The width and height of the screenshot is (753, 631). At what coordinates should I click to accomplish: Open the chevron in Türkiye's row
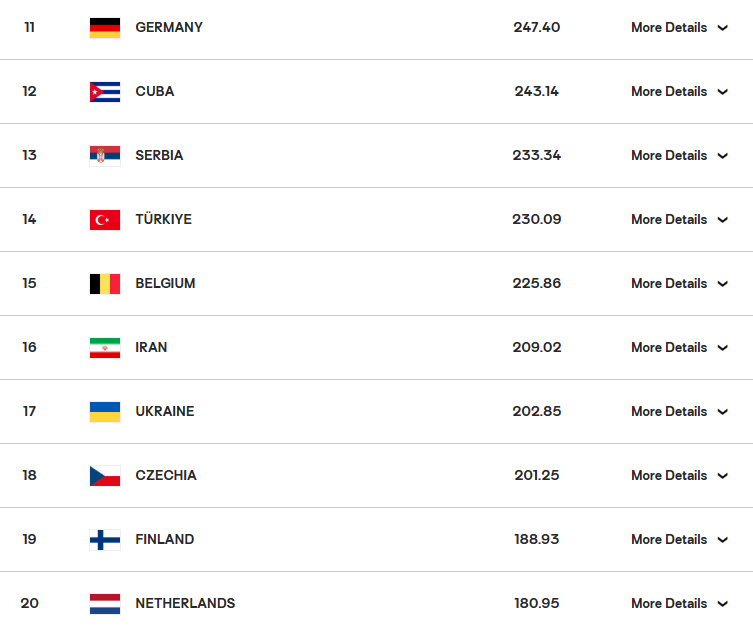point(723,220)
